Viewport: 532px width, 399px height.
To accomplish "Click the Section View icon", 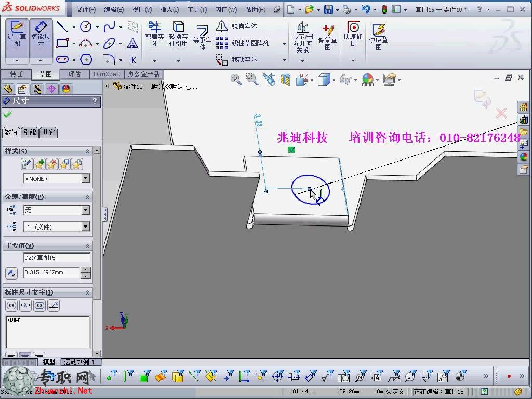I will pos(285,79).
